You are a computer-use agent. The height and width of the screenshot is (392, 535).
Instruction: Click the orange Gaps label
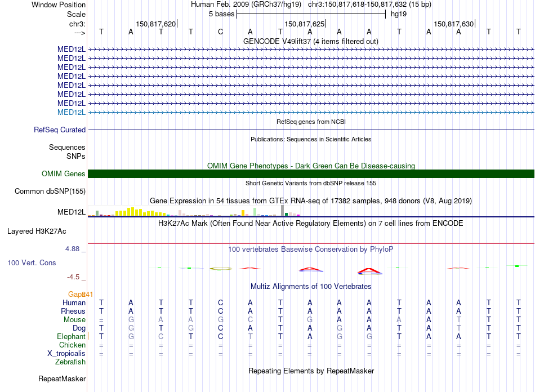pyautogui.click(x=77, y=294)
